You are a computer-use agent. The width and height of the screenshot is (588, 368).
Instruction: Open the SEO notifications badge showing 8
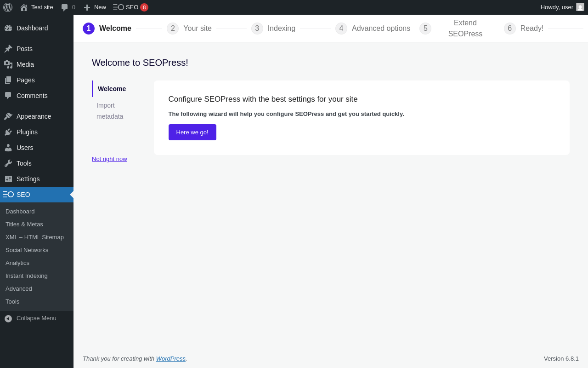pos(144,7)
